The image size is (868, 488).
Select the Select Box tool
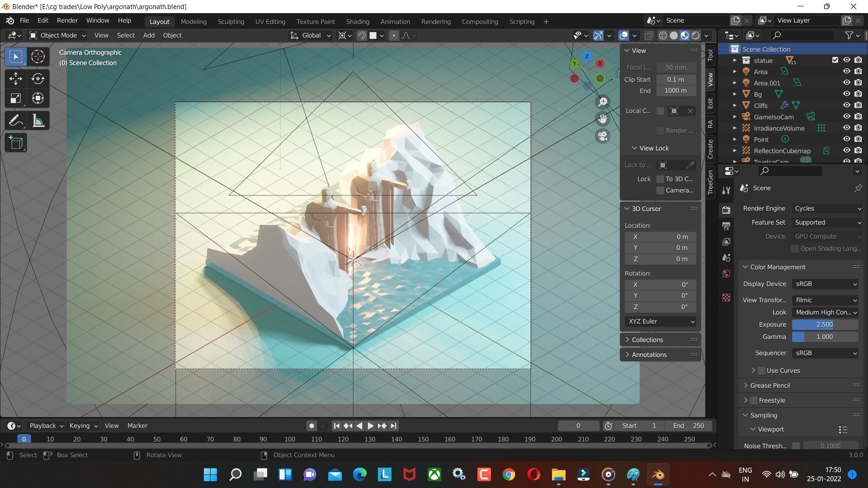click(x=16, y=56)
